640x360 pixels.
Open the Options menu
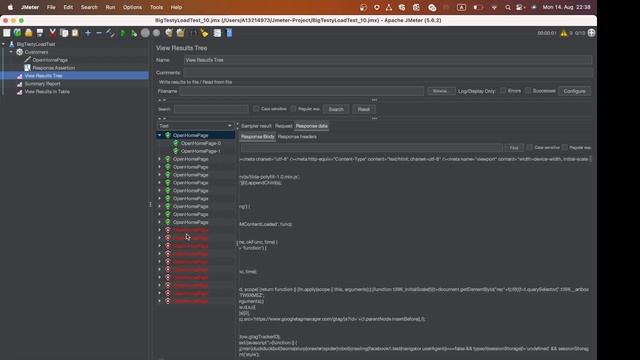132,7
